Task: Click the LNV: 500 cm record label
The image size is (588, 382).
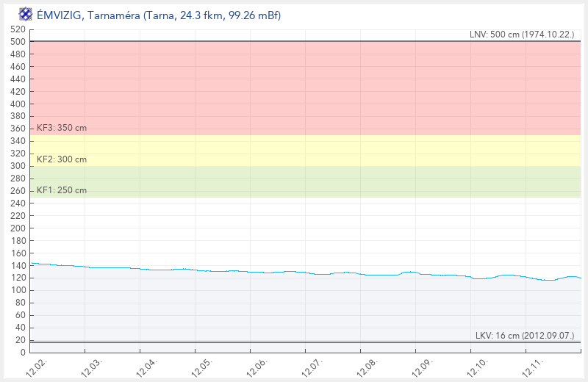Action: tap(521, 35)
